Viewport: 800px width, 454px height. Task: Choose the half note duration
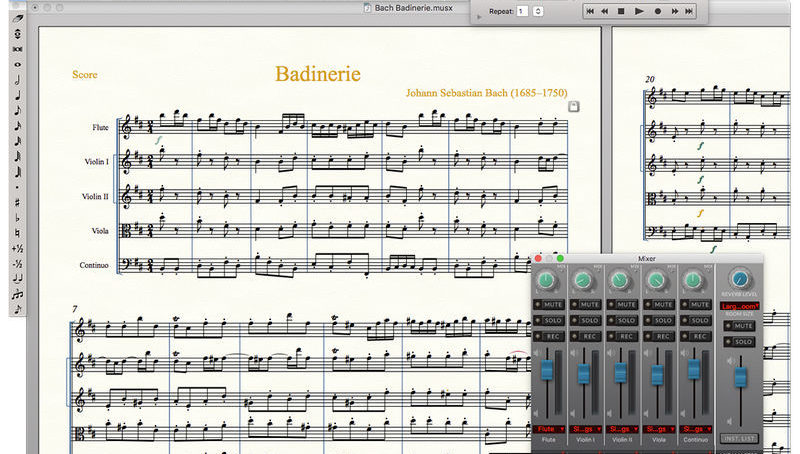(x=17, y=80)
